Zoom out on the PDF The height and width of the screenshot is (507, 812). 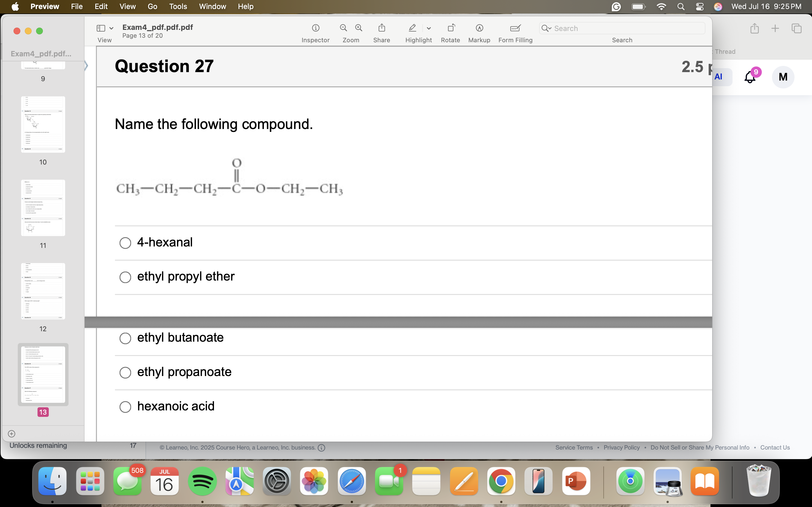(343, 28)
